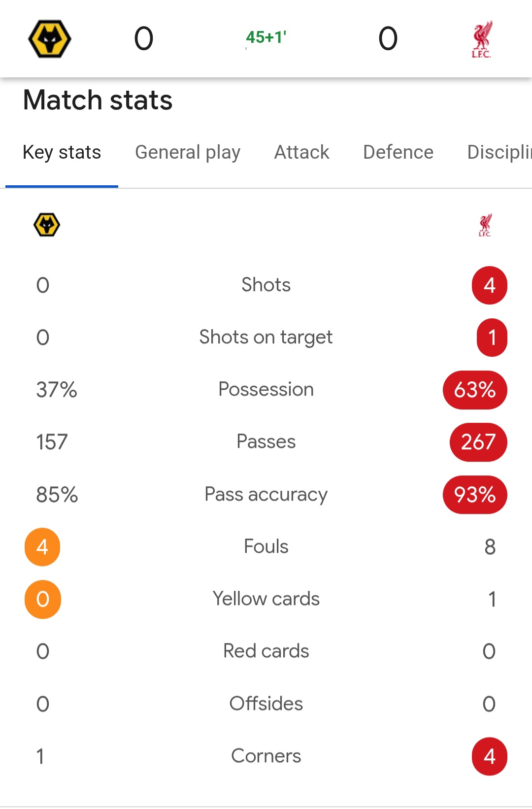Click the Liverpool crest in the score header
Image resolution: width=532 pixels, height=809 pixels.
[481, 39]
